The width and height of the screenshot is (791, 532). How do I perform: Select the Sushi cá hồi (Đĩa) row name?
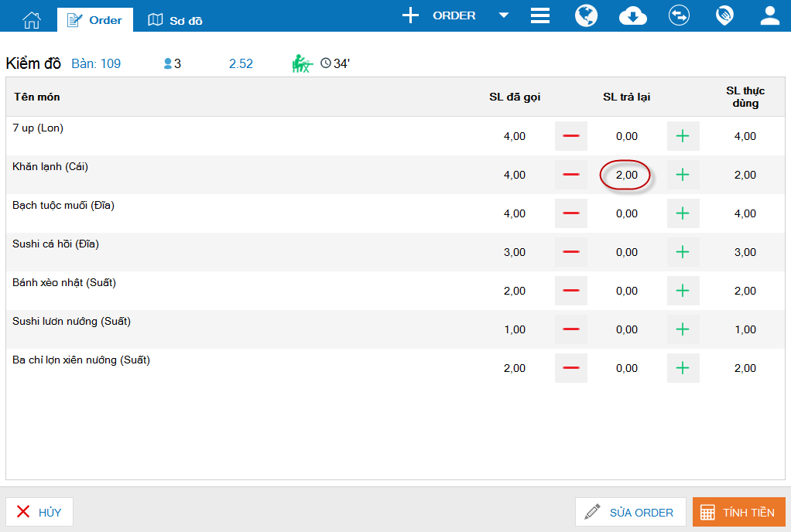click(56, 244)
